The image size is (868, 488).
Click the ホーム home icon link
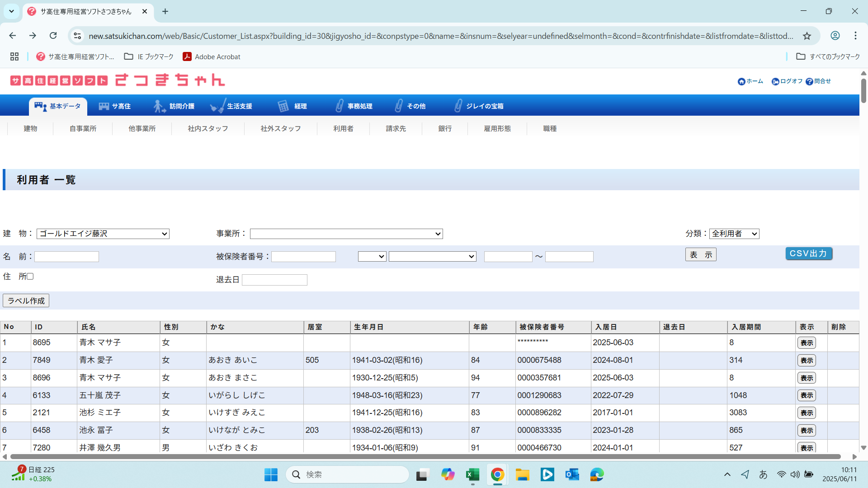[x=741, y=81]
